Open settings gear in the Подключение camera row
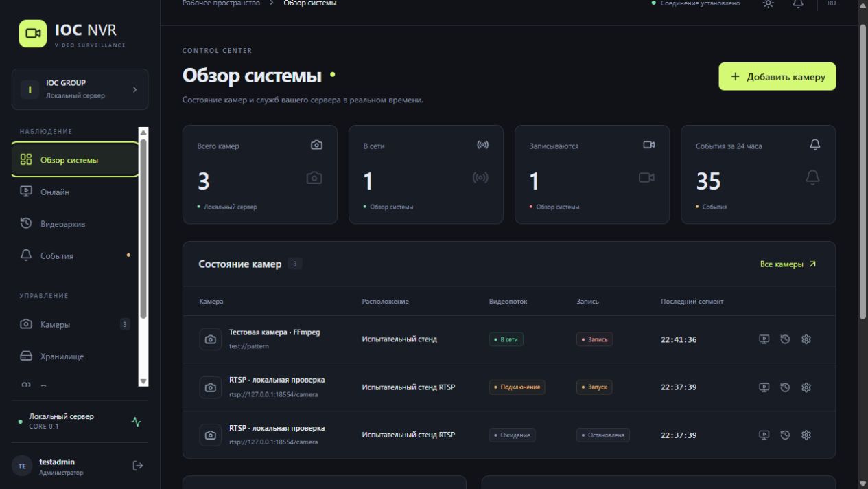Viewport: 868px width, 489px height. (x=807, y=387)
